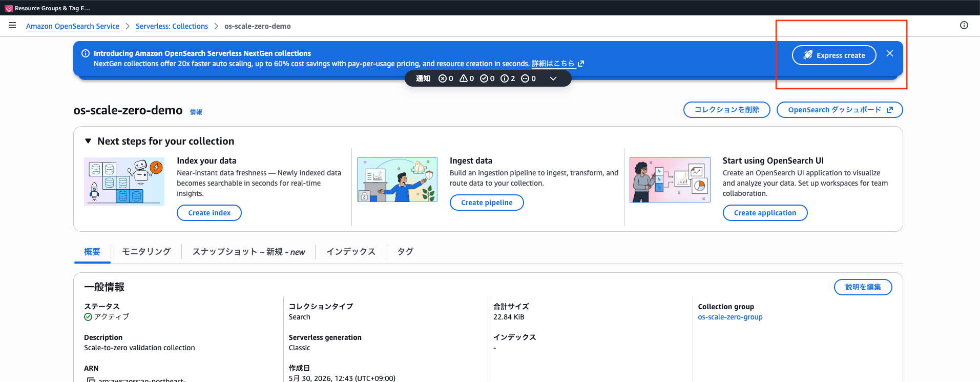Click the Start using OpenSearch UI illustration
Viewport: 980px width, 382px height.
[x=670, y=180]
